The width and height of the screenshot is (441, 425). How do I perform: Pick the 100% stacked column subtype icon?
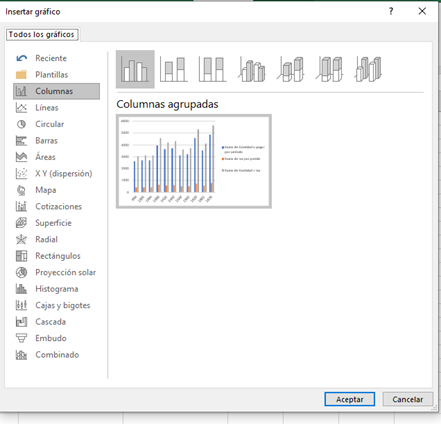pyautogui.click(x=212, y=69)
